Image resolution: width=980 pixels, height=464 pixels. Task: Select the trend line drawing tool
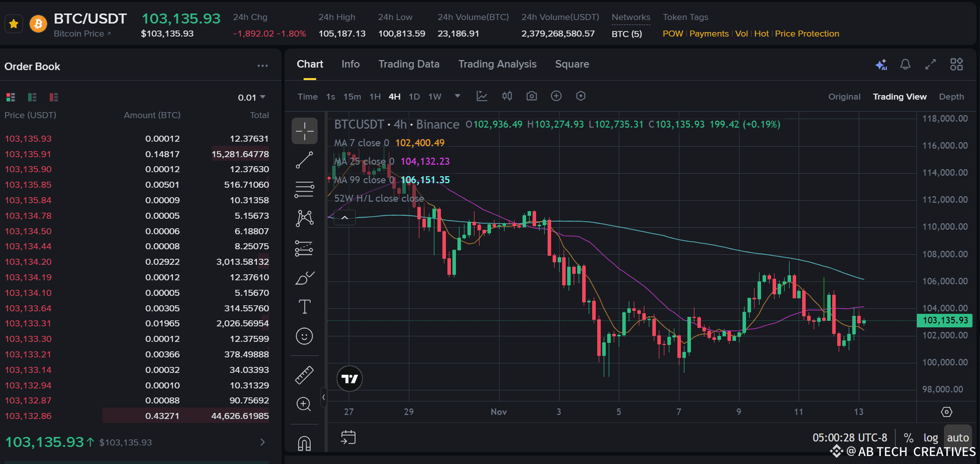click(x=305, y=160)
